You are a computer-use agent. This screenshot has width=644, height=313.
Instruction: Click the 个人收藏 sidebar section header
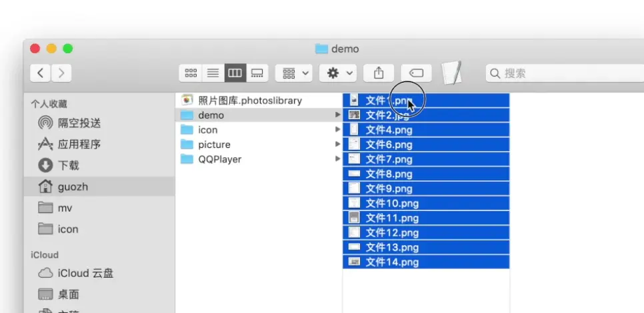click(x=49, y=104)
